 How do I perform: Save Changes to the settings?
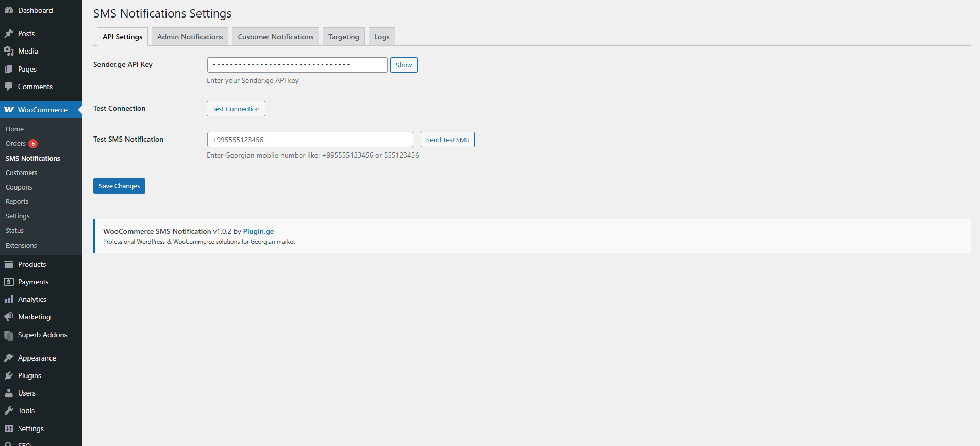(x=119, y=186)
